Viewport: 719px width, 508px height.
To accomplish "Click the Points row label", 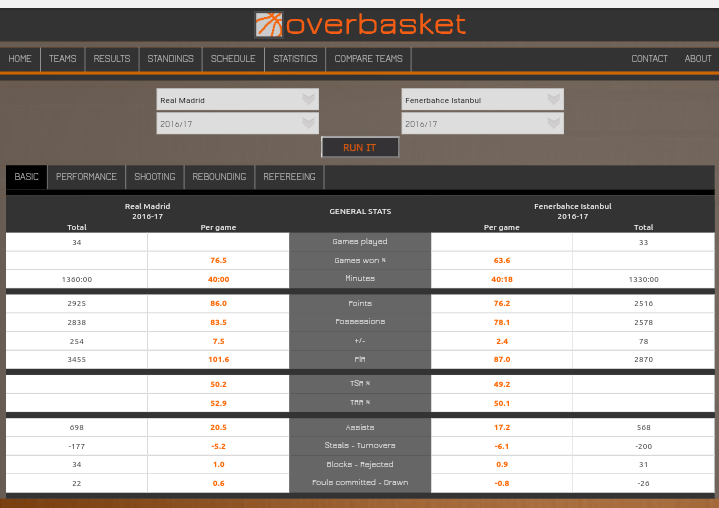I will [x=360, y=304].
